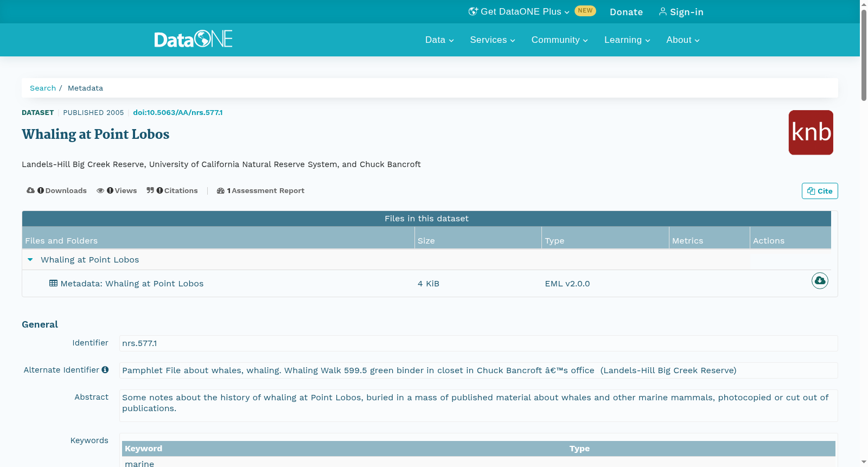The height and width of the screenshot is (467, 868).
Task: Expand the Community menu
Action: [560, 40]
